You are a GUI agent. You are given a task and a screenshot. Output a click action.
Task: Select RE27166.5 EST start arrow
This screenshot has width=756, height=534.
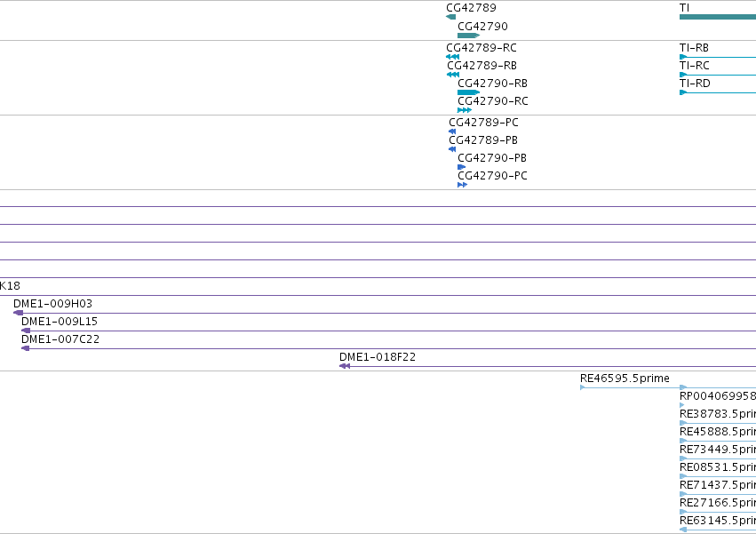point(683,513)
